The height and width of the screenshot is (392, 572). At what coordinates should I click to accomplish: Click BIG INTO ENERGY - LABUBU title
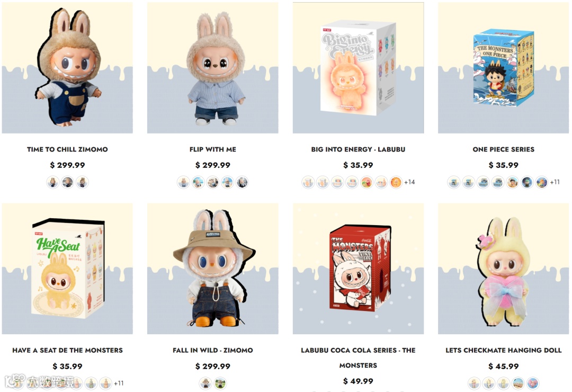[358, 149]
